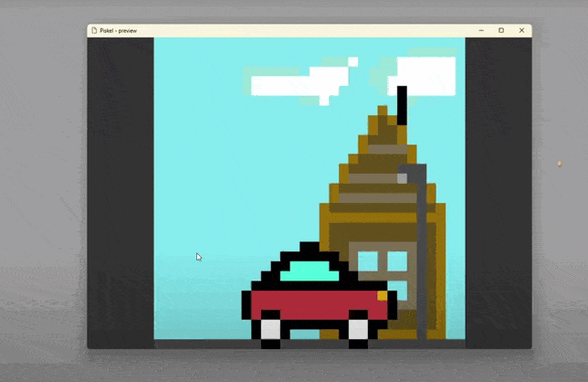Screen dimensions: 588x382
Task: Click the car's right white wheel
Action: click(358, 327)
